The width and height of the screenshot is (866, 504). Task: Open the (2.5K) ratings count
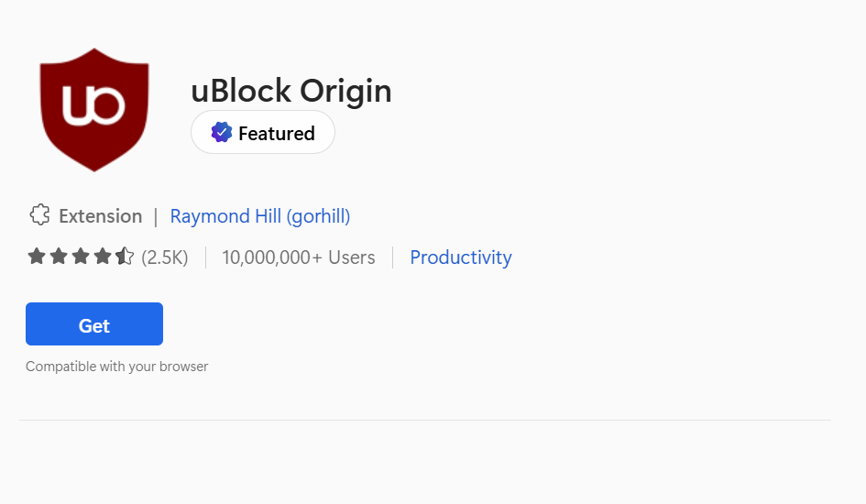[x=165, y=257]
